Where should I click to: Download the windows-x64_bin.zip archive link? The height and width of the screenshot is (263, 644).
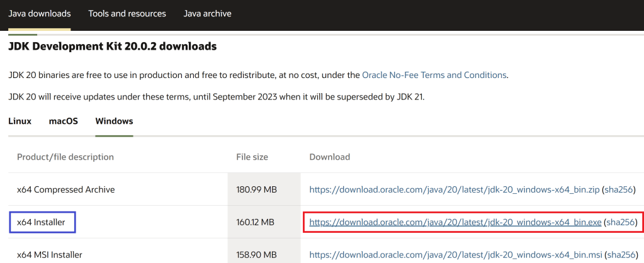455,189
